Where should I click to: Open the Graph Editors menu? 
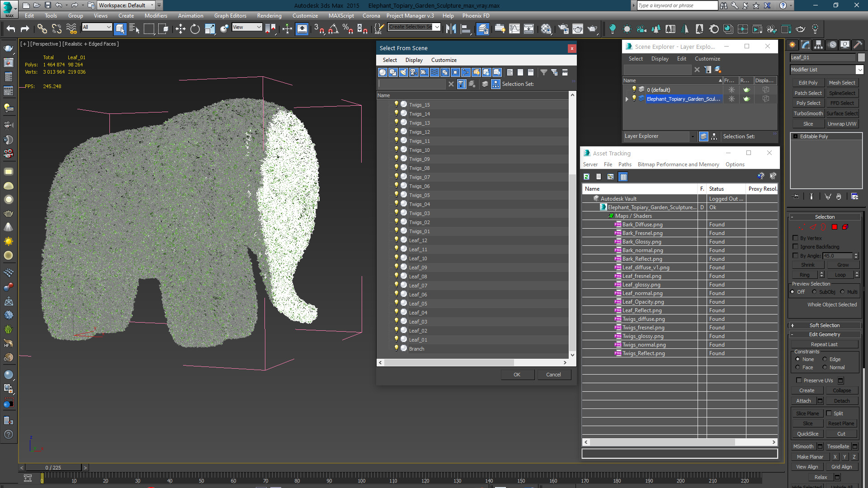point(230,16)
